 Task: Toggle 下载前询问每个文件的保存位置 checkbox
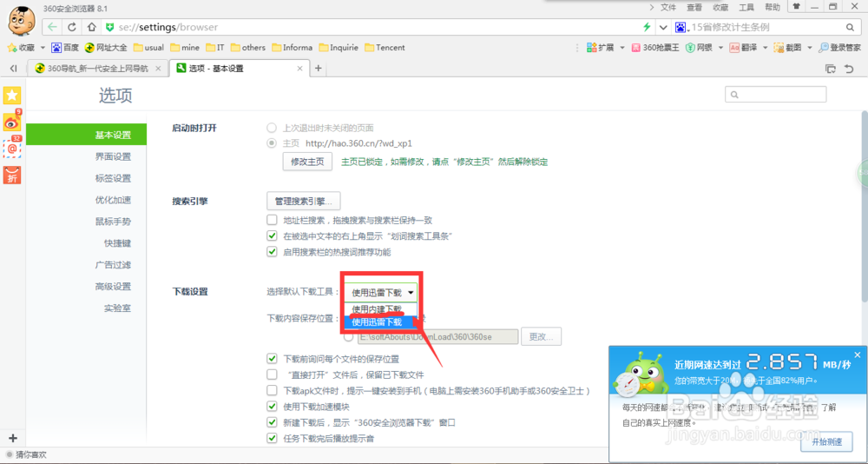[x=272, y=359]
